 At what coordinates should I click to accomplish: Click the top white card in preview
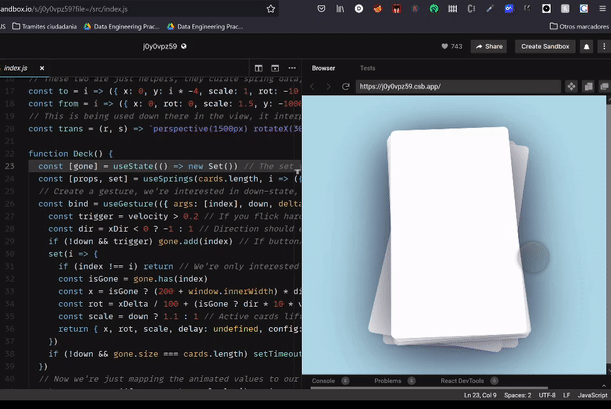pos(457,232)
